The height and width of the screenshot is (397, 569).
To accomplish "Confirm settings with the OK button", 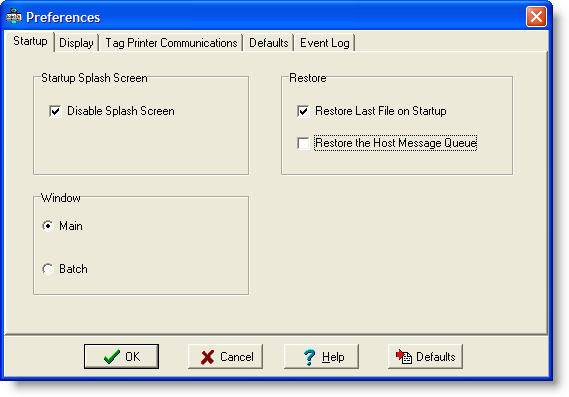I will pyautogui.click(x=121, y=357).
